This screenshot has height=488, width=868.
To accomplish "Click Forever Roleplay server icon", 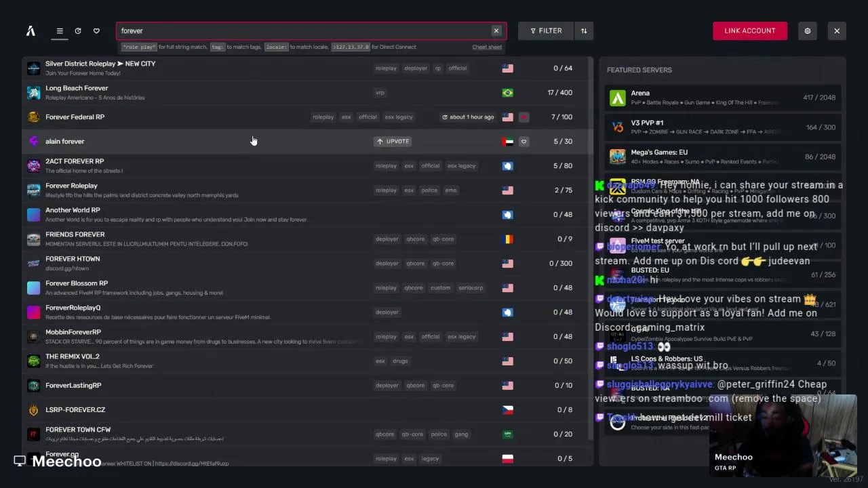I will tap(33, 190).
